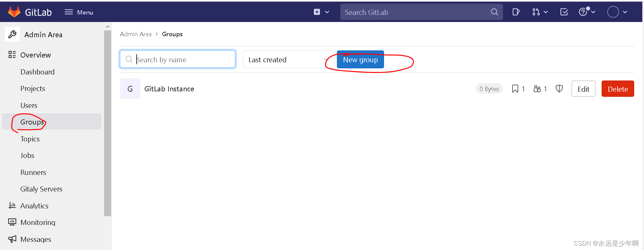
Task: Click the Messages megaphone icon
Action: pos(12,239)
